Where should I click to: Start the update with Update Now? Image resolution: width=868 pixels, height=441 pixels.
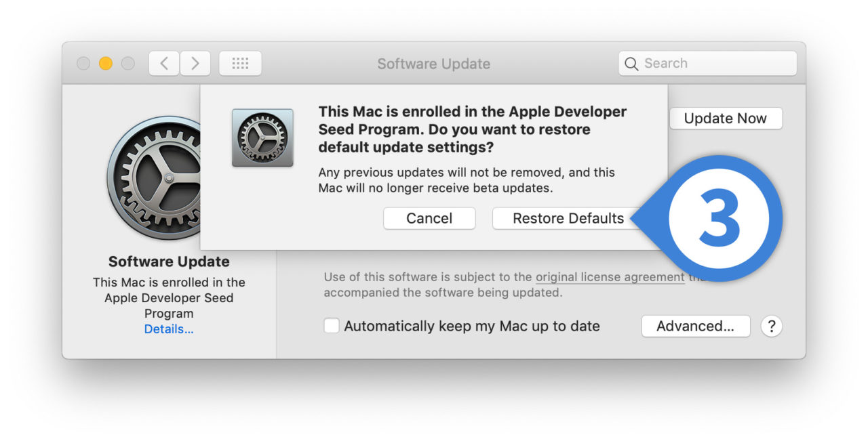point(726,118)
